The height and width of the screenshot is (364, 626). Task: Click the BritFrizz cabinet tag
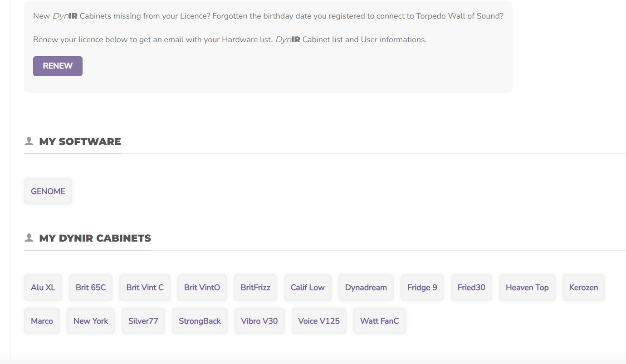tap(255, 287)
